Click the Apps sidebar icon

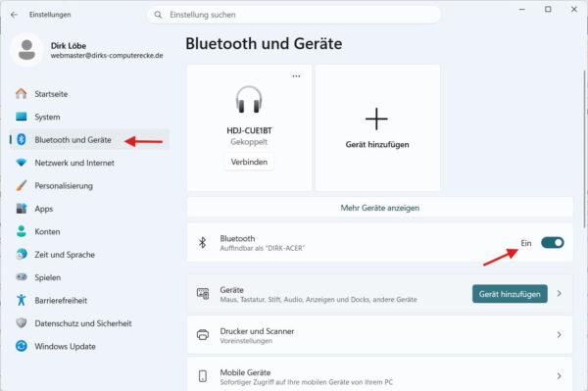[x=22, y=209]
